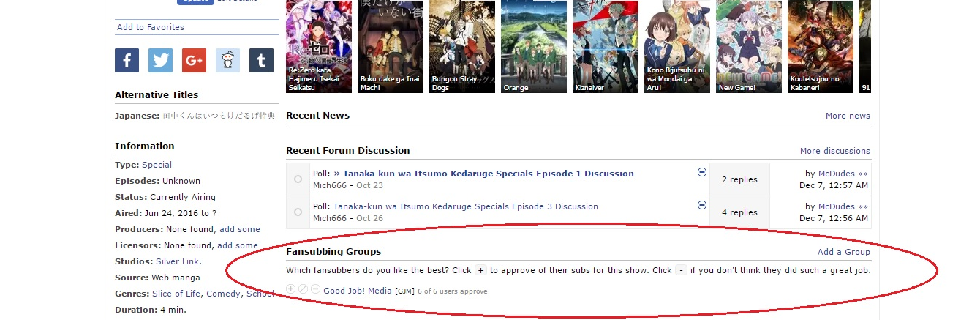Share via the Google+ icon
980x320 pixels.
coord(194,60)
